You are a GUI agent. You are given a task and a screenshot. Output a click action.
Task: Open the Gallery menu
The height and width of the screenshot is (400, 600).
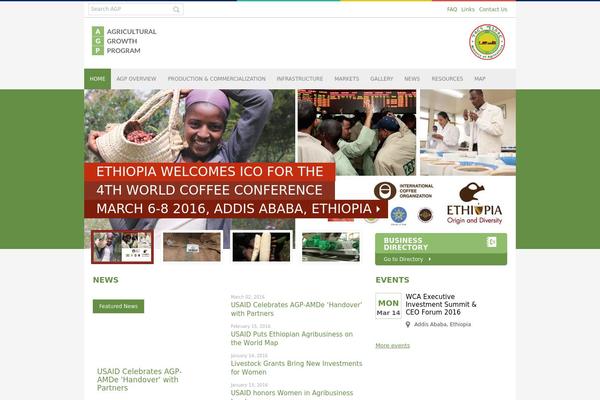[x=382, y=79]
